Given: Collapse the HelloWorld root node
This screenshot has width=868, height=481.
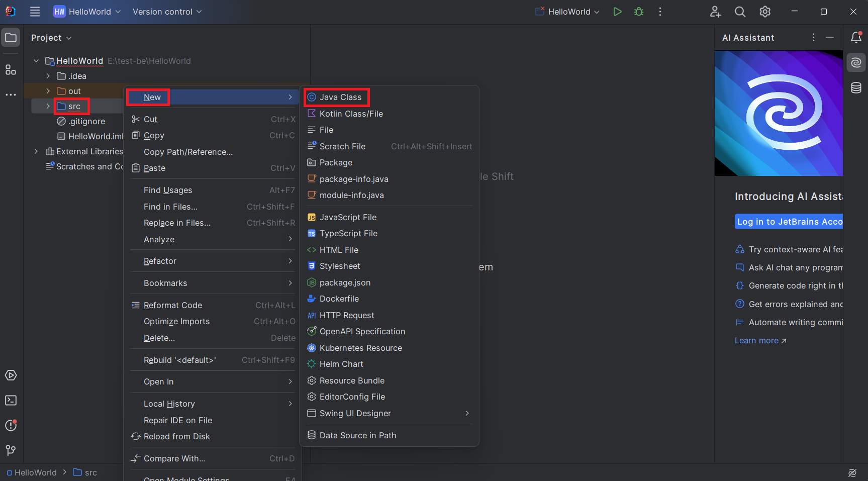Looking at the screenshot, I should (36, 61).
